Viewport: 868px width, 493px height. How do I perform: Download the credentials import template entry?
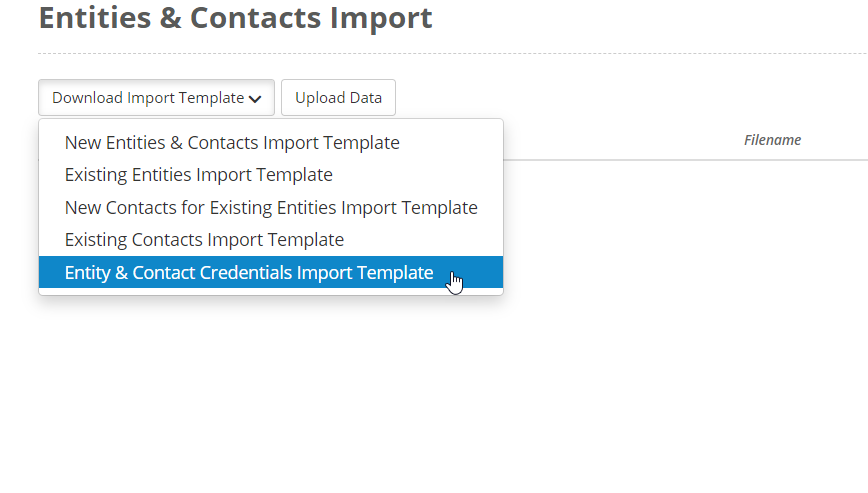point(271,272)
